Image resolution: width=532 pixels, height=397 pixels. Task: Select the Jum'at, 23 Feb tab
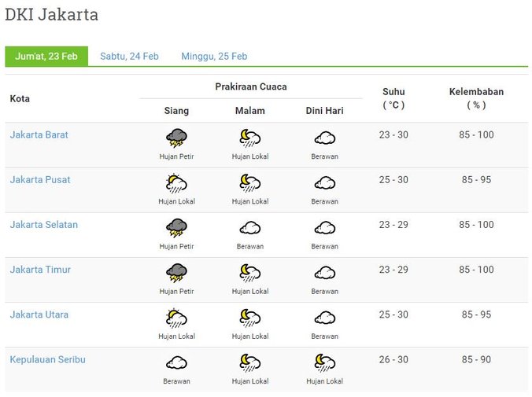click(x=46, y=56)
